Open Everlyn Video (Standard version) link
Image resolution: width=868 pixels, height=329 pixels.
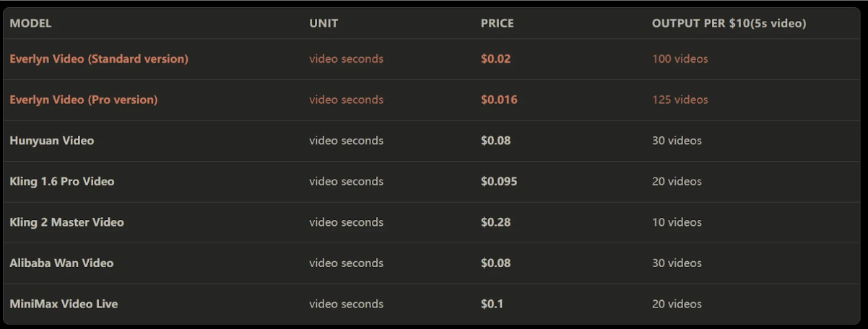tap(99, 59)
